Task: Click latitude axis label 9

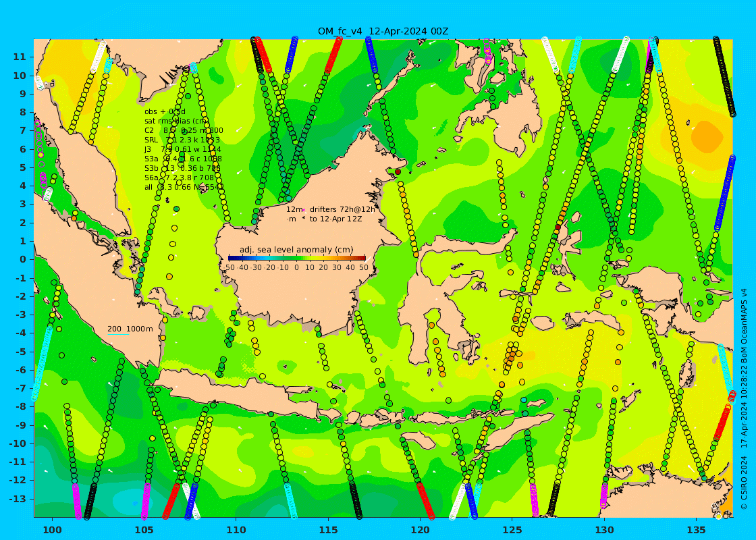Action: [23, 94]
